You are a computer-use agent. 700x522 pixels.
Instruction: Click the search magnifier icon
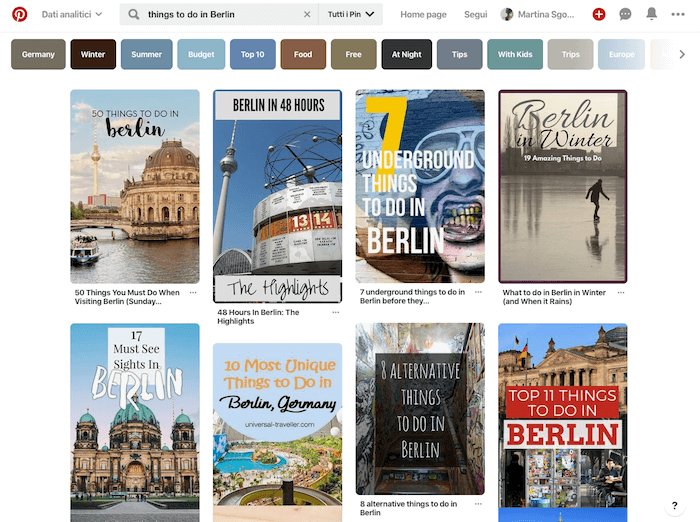coord(133,14)
